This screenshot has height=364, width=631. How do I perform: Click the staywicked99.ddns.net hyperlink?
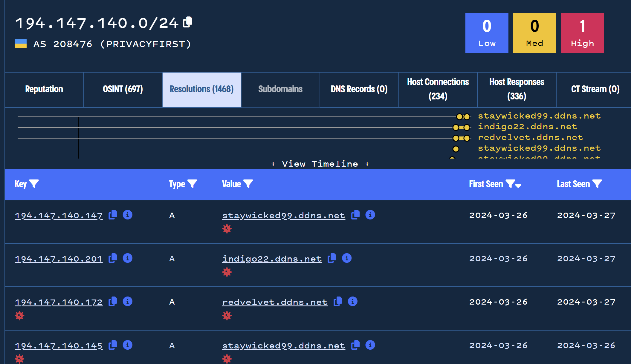click(283, 215)
